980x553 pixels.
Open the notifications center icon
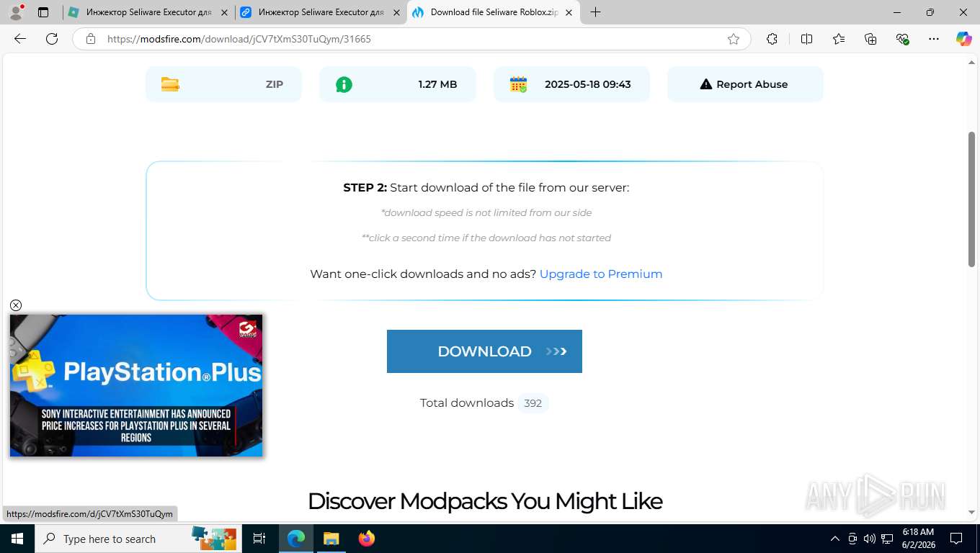coord(956,539)
